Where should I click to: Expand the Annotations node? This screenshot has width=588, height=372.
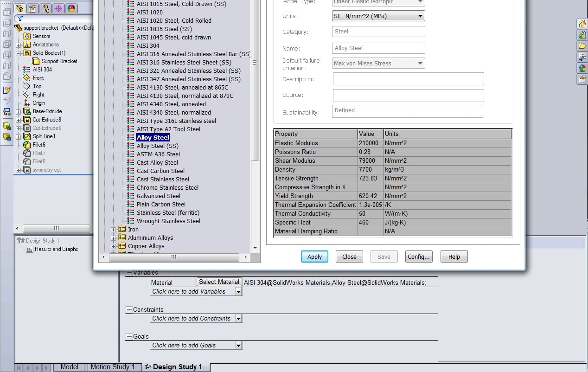point(19,45)
